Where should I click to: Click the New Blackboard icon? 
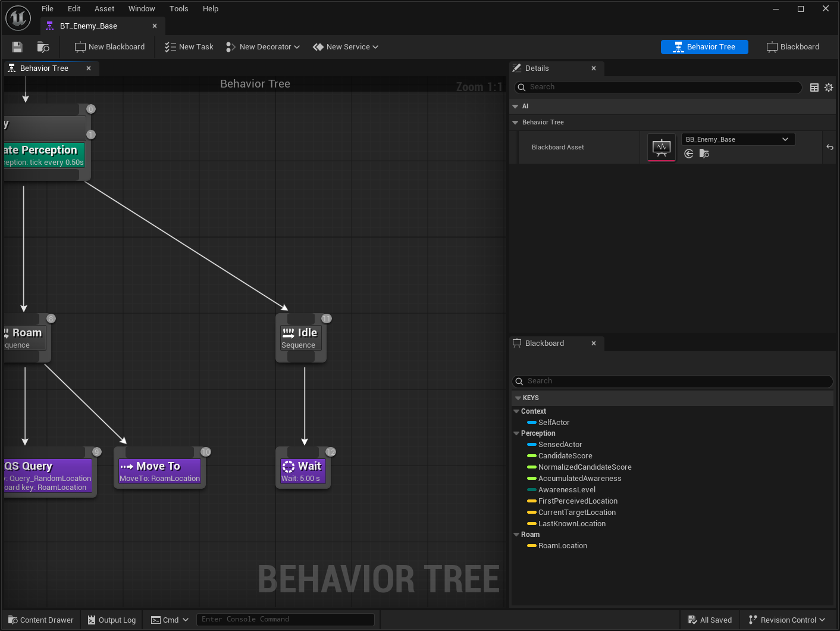pyautogui.click(x=79, y=46)
